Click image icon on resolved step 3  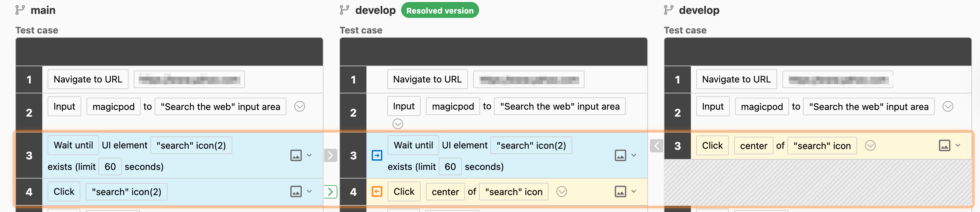tap(621, 156)
